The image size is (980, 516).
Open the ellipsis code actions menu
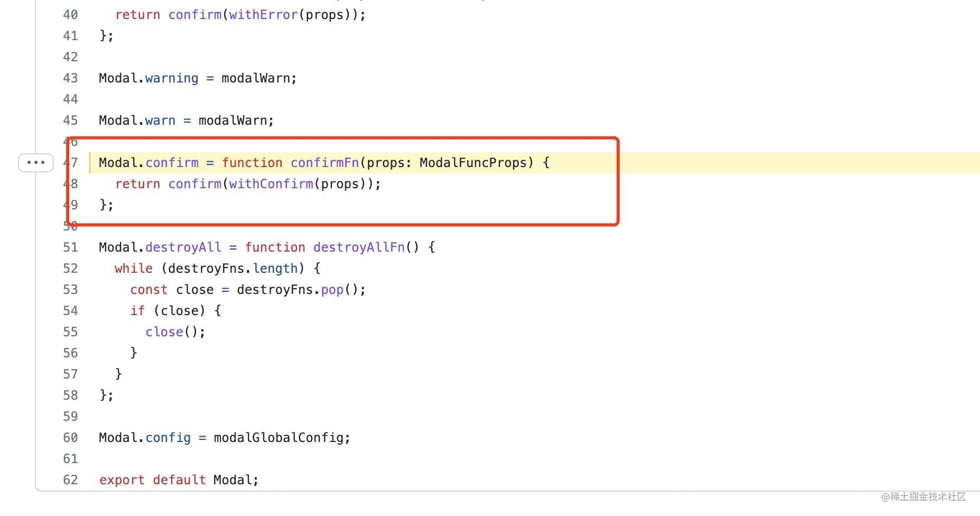click(35, 162)
